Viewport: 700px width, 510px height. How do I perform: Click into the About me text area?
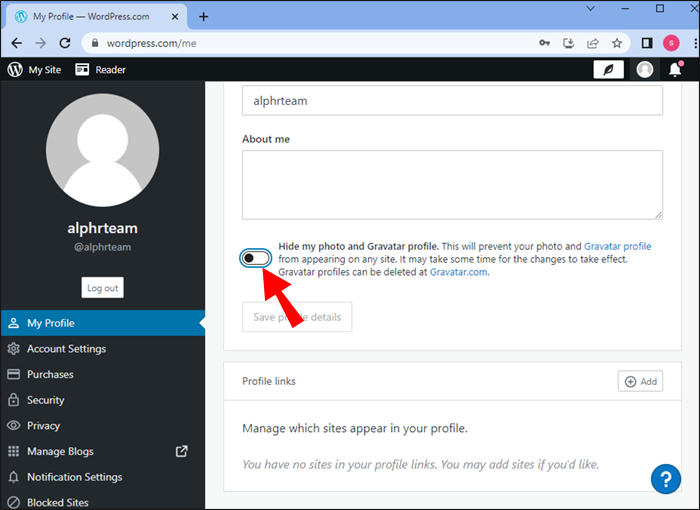point(452,184)
